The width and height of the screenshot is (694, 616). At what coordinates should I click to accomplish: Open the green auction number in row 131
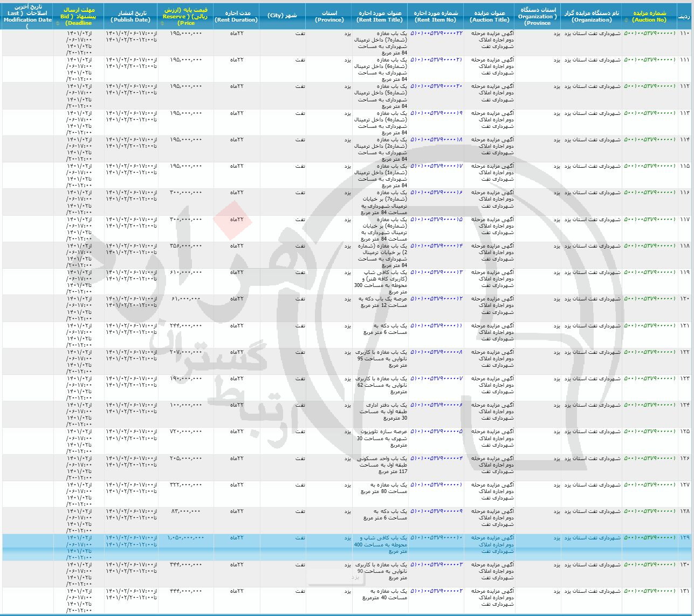[649, 591]
